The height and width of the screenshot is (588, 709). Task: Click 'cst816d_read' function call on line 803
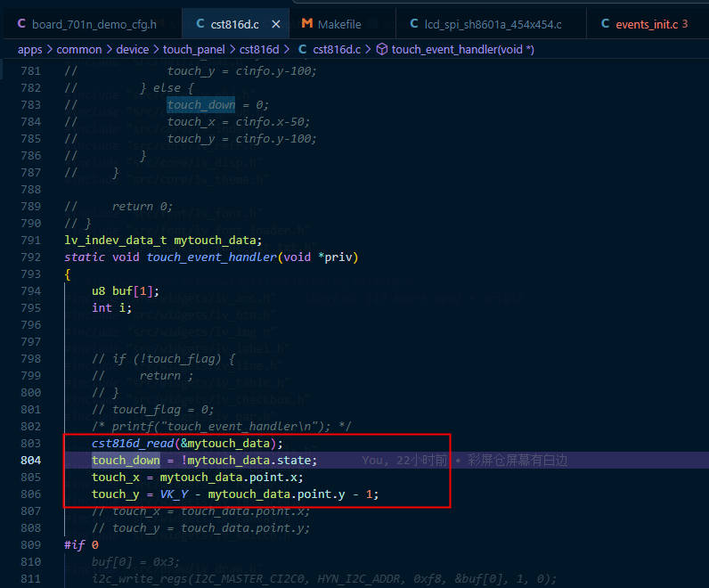[133, 444]
